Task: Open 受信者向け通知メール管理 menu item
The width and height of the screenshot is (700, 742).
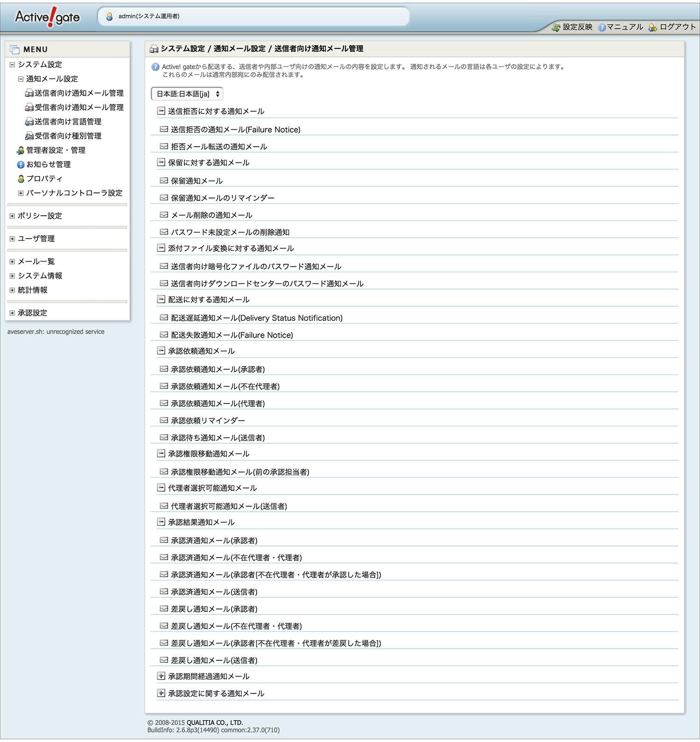Action: click(x=79, y=107)
